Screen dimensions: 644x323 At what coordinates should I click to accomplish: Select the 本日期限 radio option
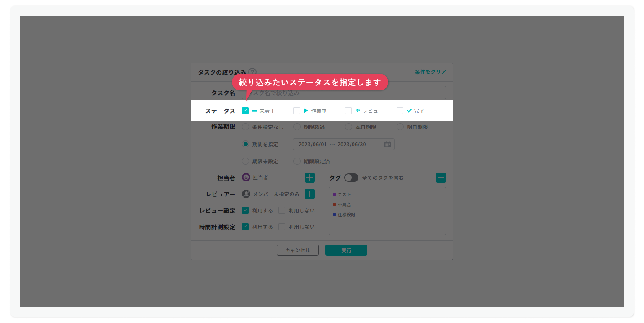pos(348,127)
